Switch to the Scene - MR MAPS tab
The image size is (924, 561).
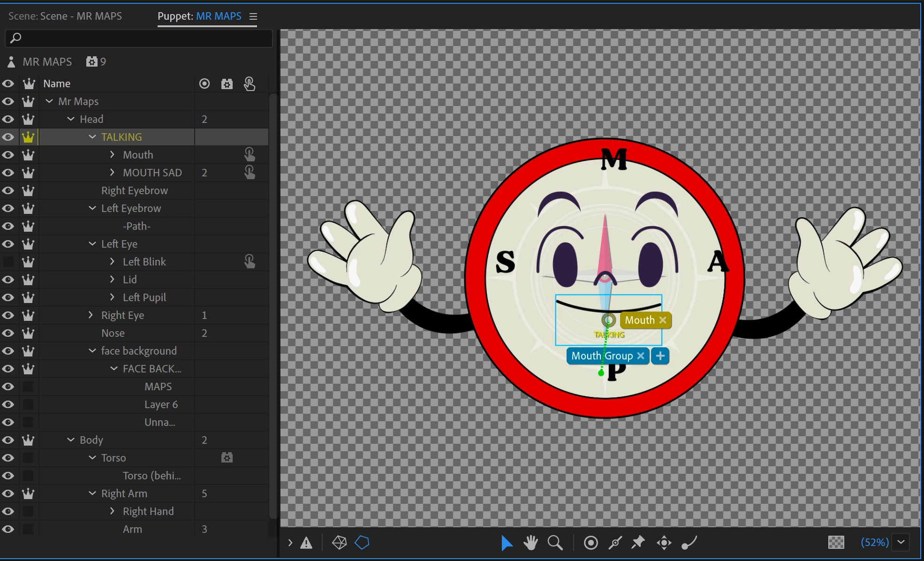click(x=65, y=16)
